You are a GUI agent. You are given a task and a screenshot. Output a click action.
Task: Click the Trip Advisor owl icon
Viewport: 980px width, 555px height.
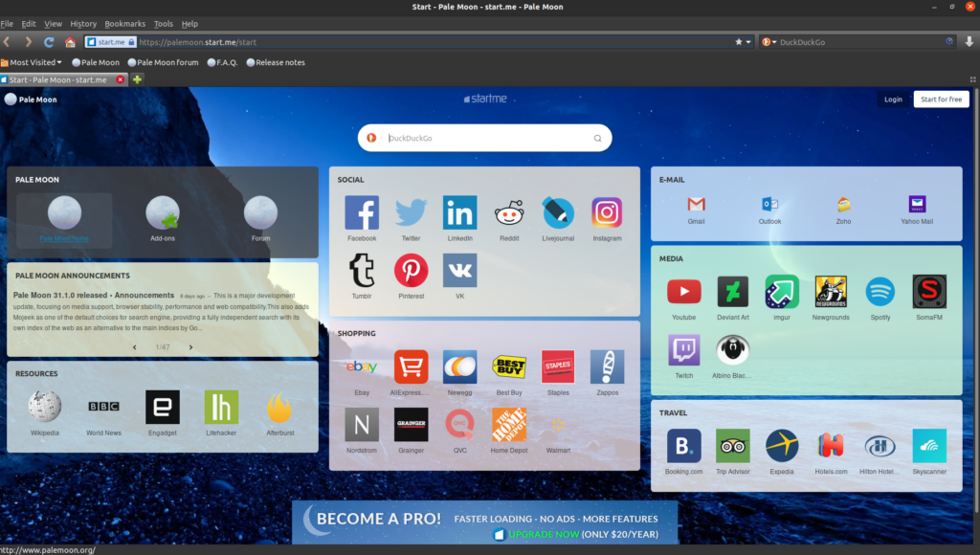[x=732, y=446]
